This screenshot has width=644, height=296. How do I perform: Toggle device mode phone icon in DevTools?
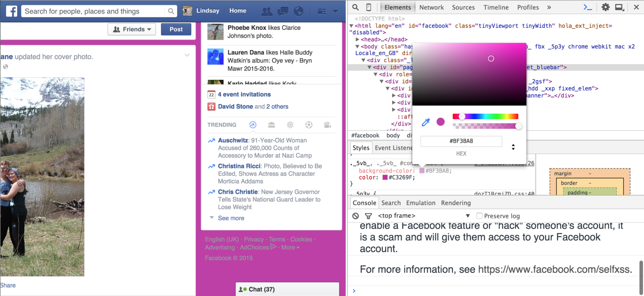point(369,7)
